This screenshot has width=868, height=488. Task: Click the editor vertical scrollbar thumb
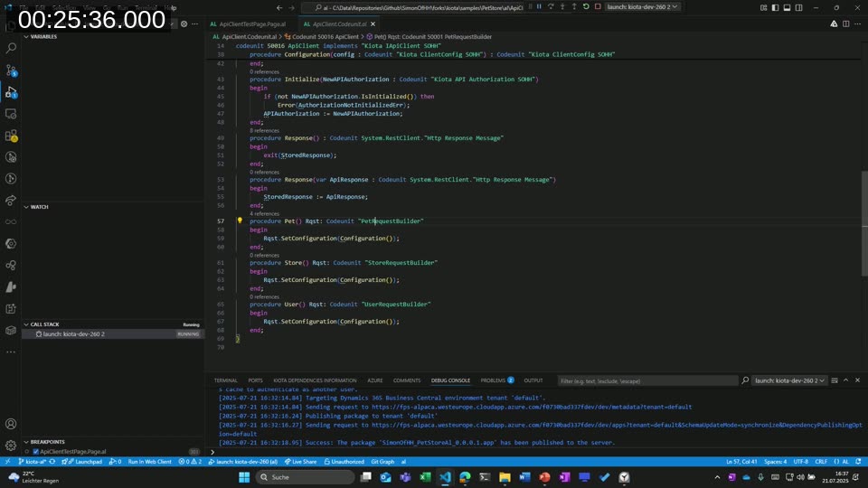pyautogui.click(x=864, y=223)
